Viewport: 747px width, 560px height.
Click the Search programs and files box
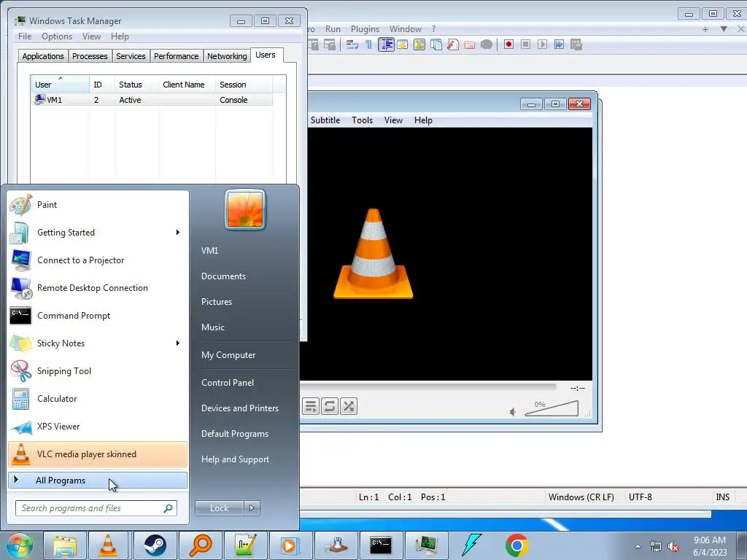96,508
